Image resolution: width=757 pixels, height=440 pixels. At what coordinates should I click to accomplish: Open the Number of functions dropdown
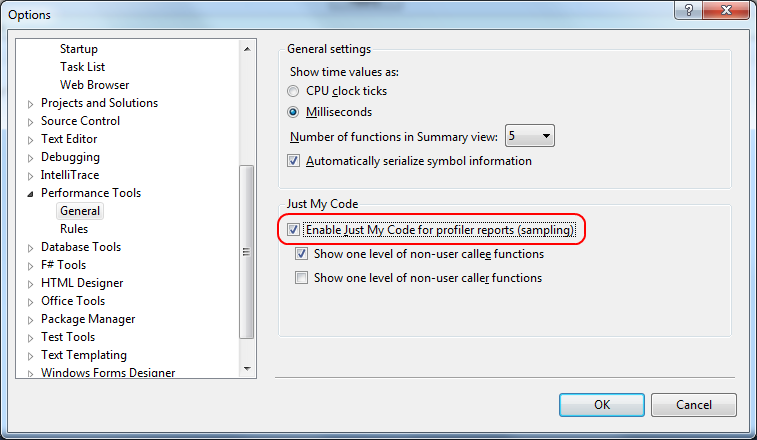[530, 136]
